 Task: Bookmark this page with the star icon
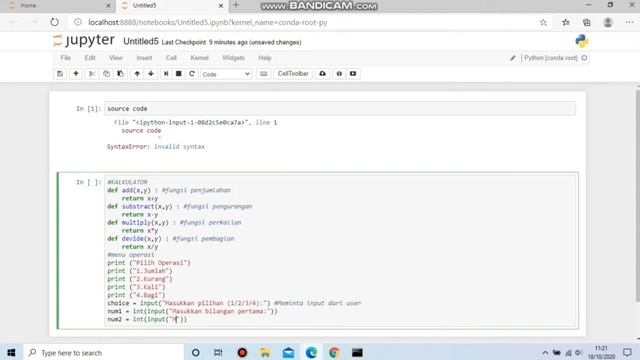click(x=543, y=22)
